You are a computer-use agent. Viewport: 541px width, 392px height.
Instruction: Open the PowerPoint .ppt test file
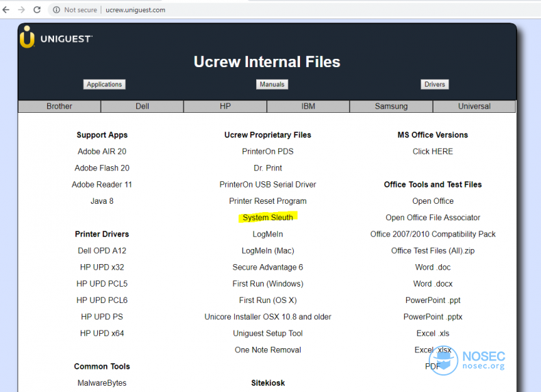point(433,300)
